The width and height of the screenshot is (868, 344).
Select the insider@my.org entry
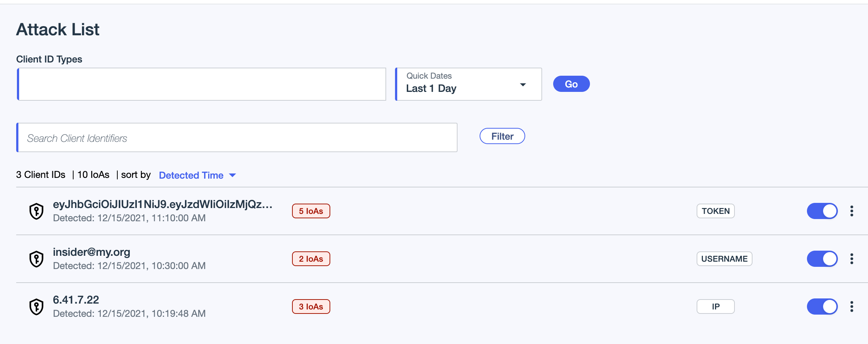pyautogui.click(x=92, y=252)
